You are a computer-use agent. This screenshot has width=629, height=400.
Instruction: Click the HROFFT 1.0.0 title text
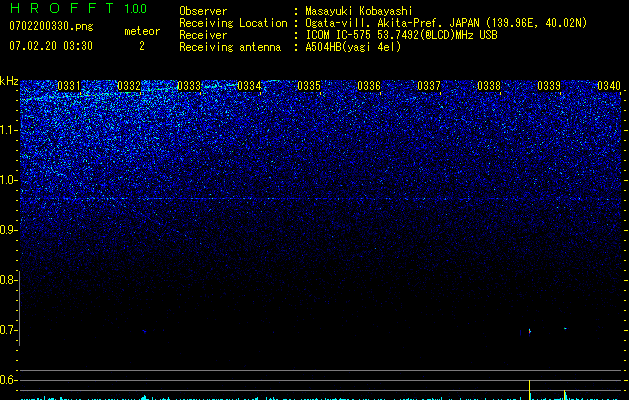(x=78, y=8)
